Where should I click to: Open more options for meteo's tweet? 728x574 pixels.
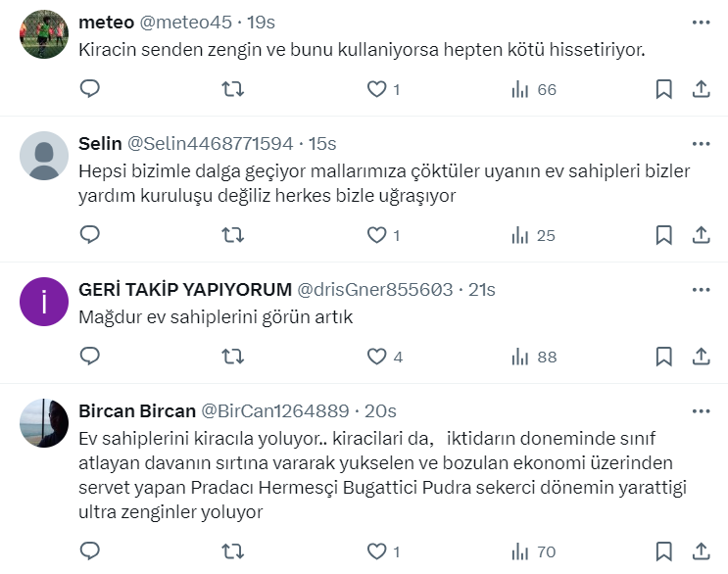[x=701, y=22]
